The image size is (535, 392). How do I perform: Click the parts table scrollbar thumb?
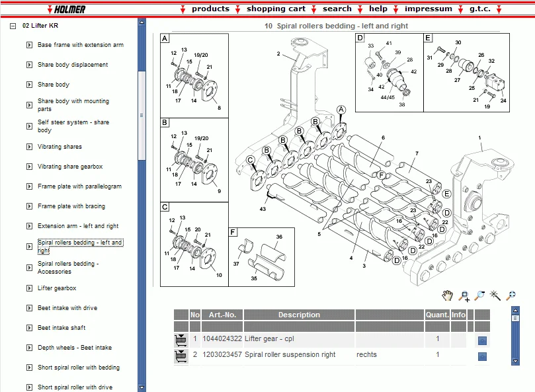click(515, 319)
